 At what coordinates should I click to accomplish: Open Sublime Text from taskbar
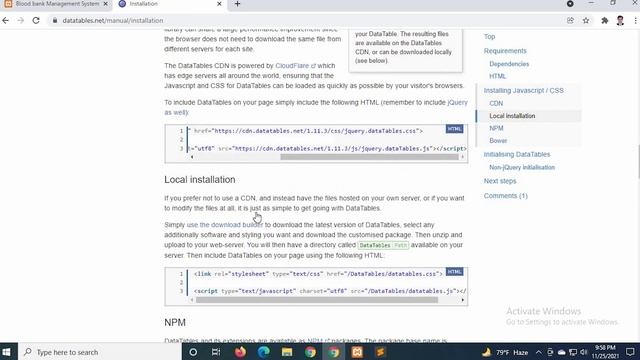pos(380,352)
